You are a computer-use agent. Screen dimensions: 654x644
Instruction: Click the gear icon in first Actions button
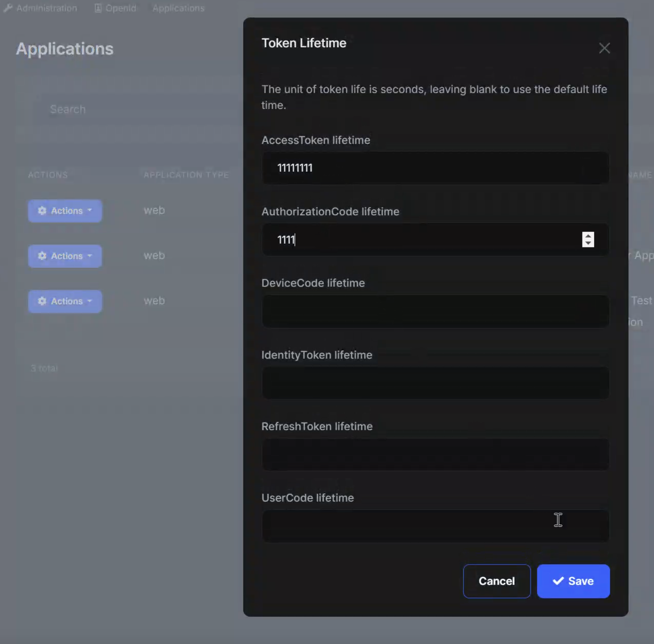coord(42,211)
